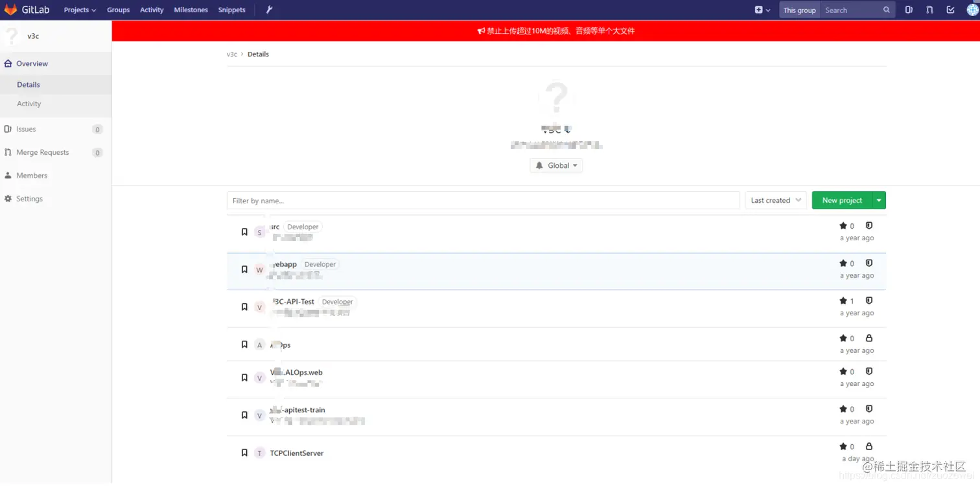Click bookmark icon of the apitest-train project
This screenshot has width=980, height=487.
244,415
